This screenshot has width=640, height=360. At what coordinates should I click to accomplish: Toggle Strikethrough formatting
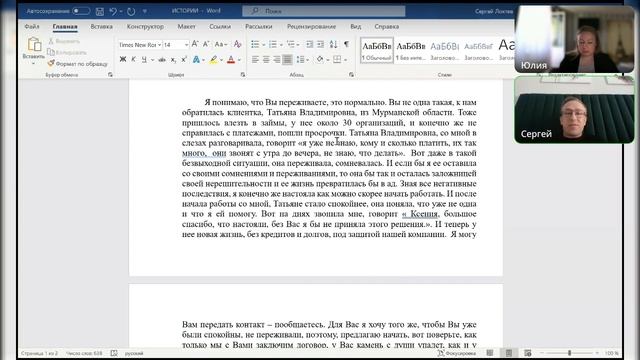[x=162, y=60]
